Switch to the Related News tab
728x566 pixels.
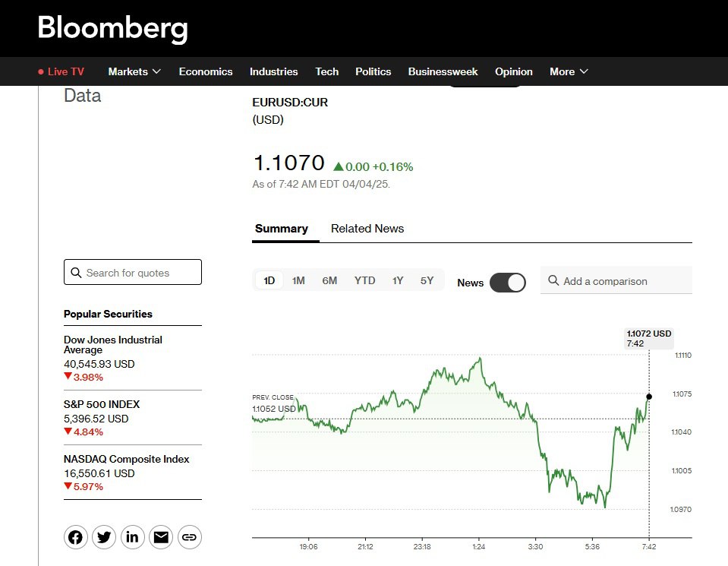(x=367, y=229)
